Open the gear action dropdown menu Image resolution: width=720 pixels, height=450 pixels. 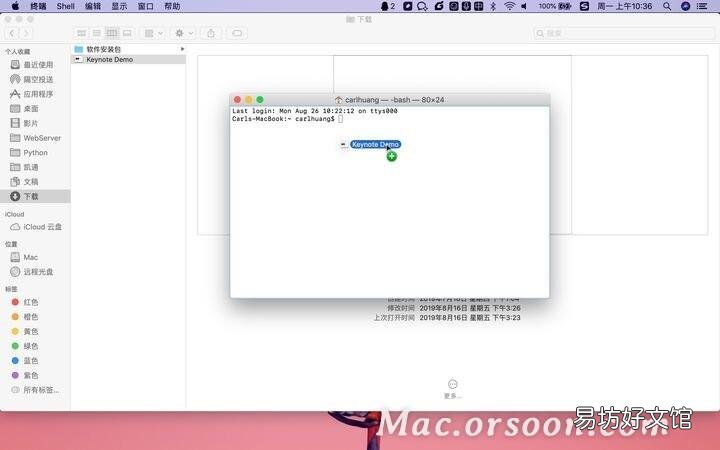pyautogui.click(x=184, y=33)
